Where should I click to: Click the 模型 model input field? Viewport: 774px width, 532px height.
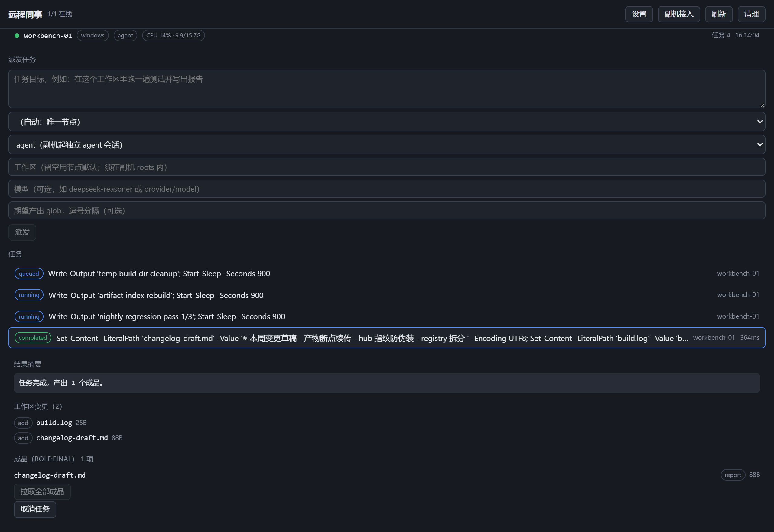[387, 189]
